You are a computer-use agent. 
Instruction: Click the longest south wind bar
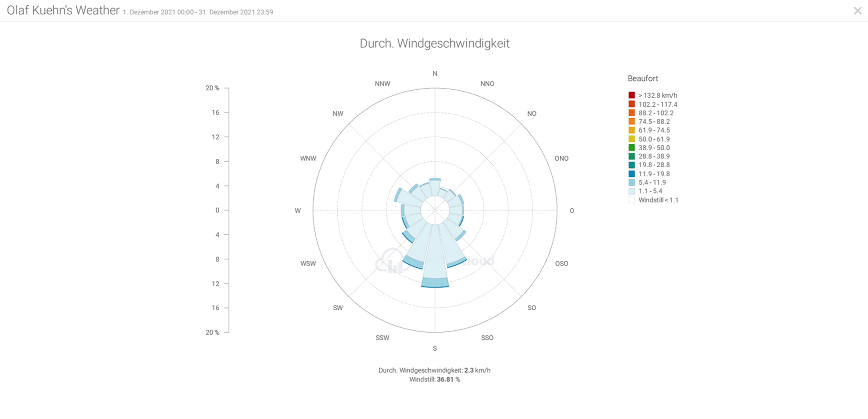[x=435, y=257]
